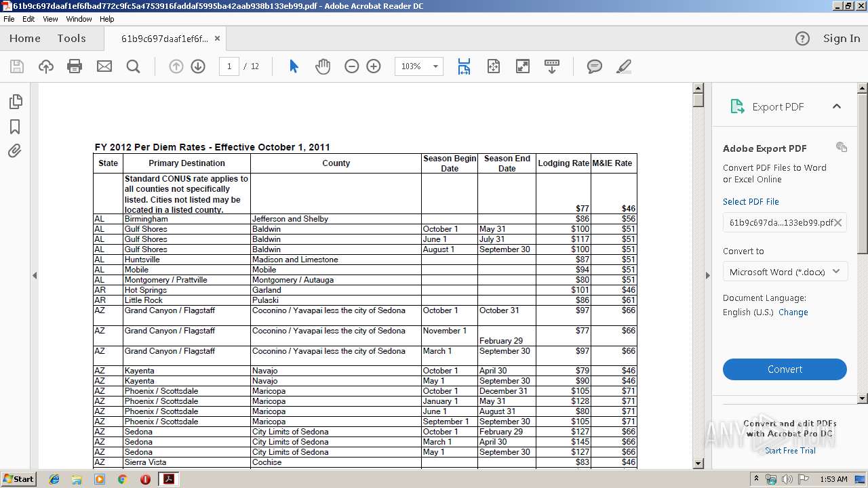Open the Window menu

(x=79, y=19)
